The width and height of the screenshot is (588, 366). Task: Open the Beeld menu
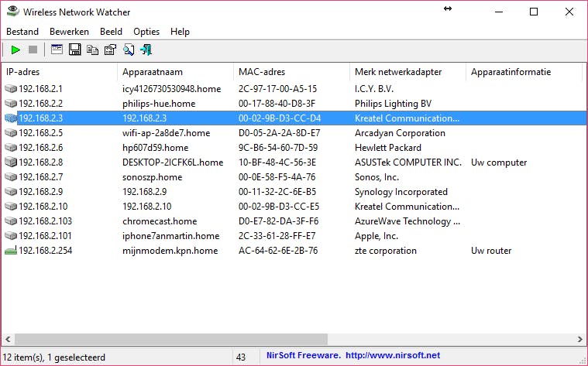111,32
